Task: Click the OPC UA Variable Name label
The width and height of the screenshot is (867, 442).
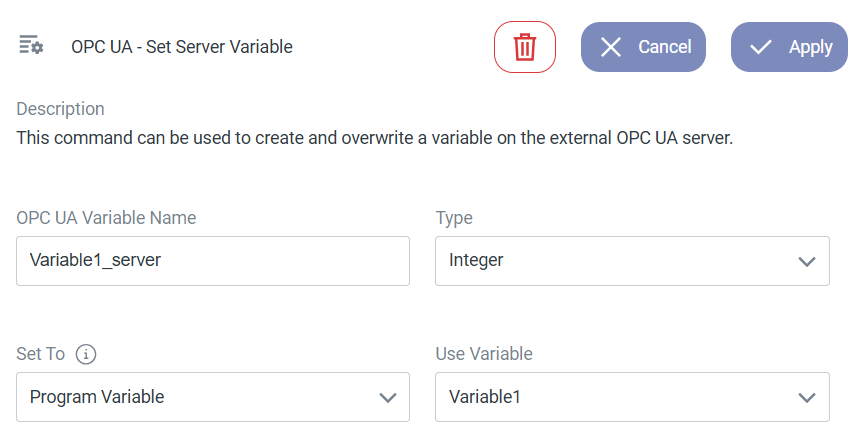Action: coord(106,218)
